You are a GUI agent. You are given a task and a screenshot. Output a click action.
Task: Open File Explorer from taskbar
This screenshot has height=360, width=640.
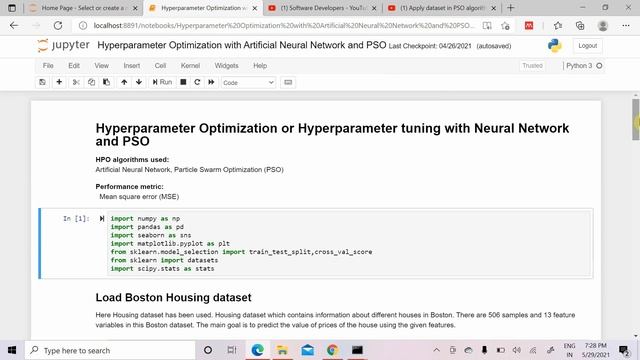coord(282,350)
